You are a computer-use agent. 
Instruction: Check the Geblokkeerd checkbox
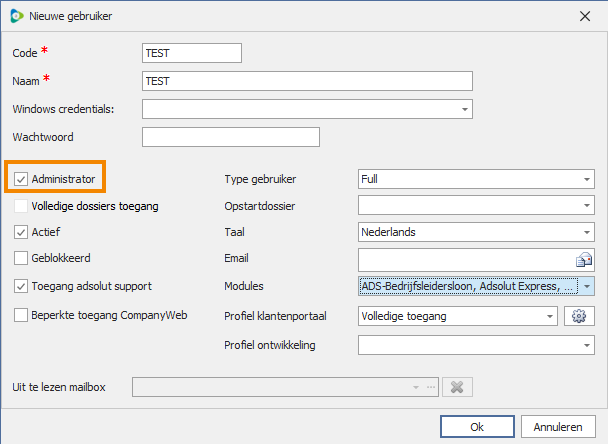tap(22, 258)
